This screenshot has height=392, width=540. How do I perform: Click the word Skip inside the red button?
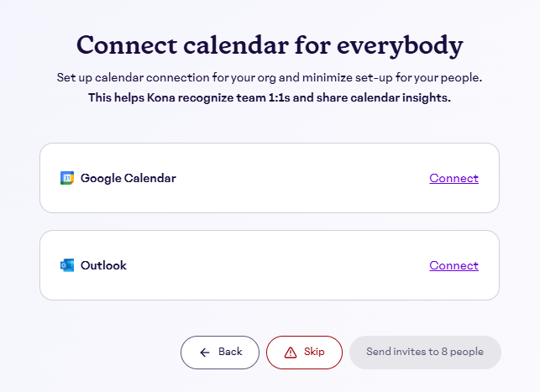click(x=314, y=353)
